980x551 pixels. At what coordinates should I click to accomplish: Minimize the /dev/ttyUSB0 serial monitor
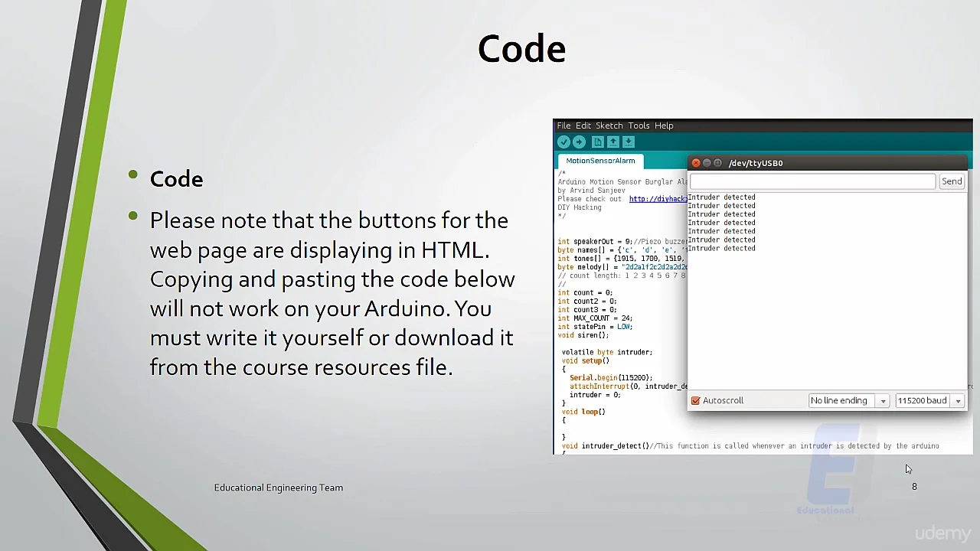point(707,163)
